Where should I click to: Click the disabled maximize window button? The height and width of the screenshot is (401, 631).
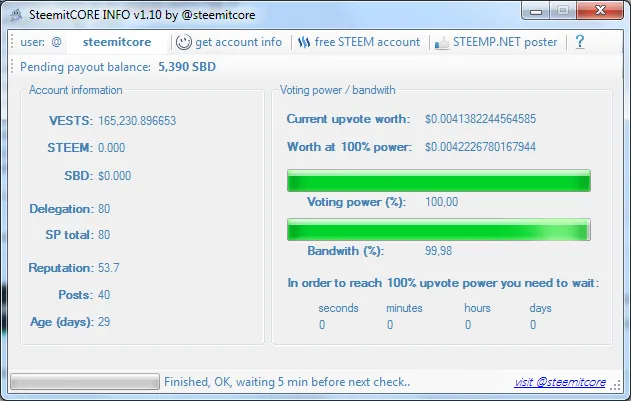563,11
